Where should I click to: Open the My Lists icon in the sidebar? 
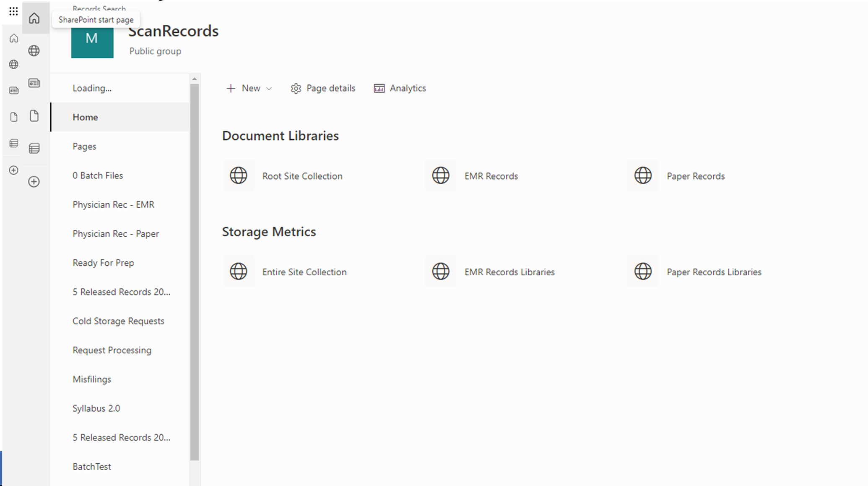(34, 148)
